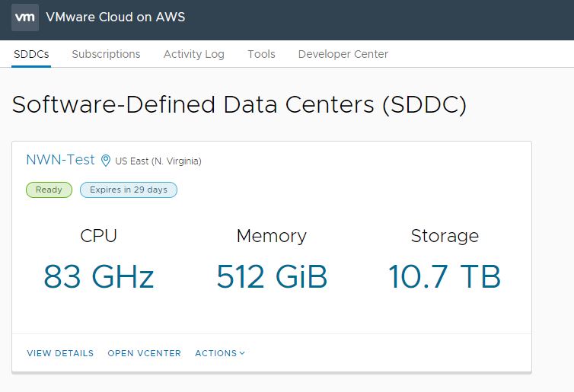Click OPEN VCENTER button

pyautogui.click(x=144, y=353)
